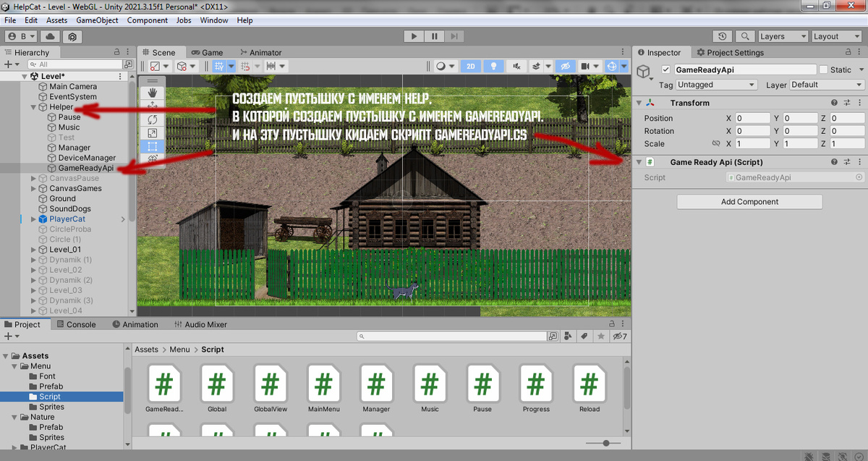Image resolution: width=868 pixels, height=461 pixels.
Task: Open the Layout dropdown
Action: click(836, 36)
